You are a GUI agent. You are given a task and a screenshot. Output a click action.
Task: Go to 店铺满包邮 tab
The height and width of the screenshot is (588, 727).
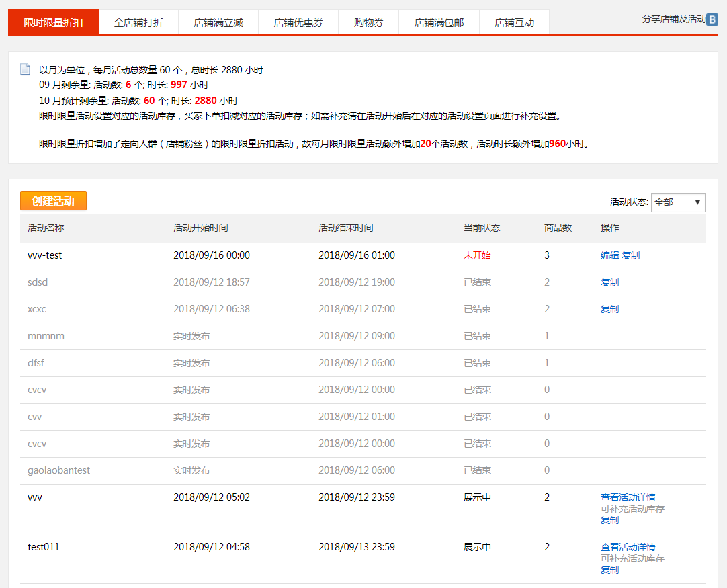pos(439,22)
